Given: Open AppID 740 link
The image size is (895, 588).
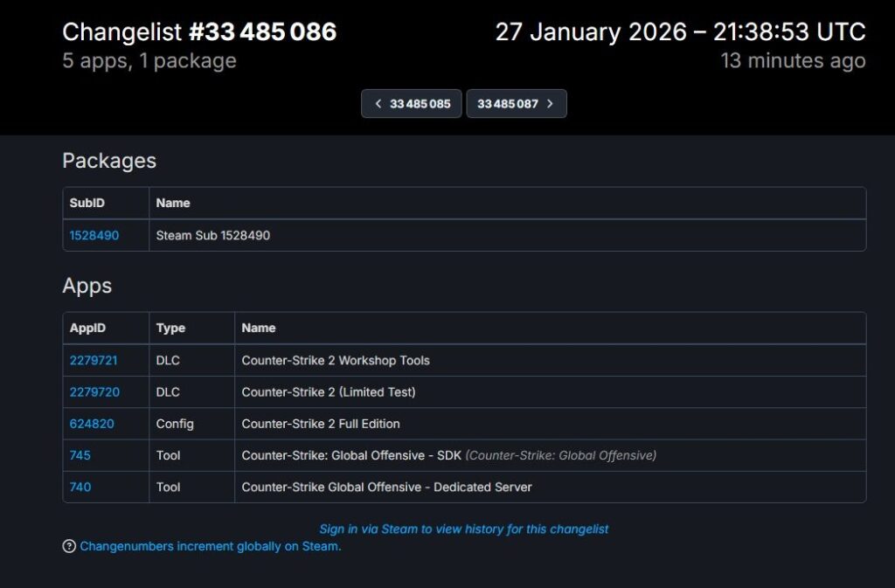Looking at the screenshot, I should coord(80,487).
